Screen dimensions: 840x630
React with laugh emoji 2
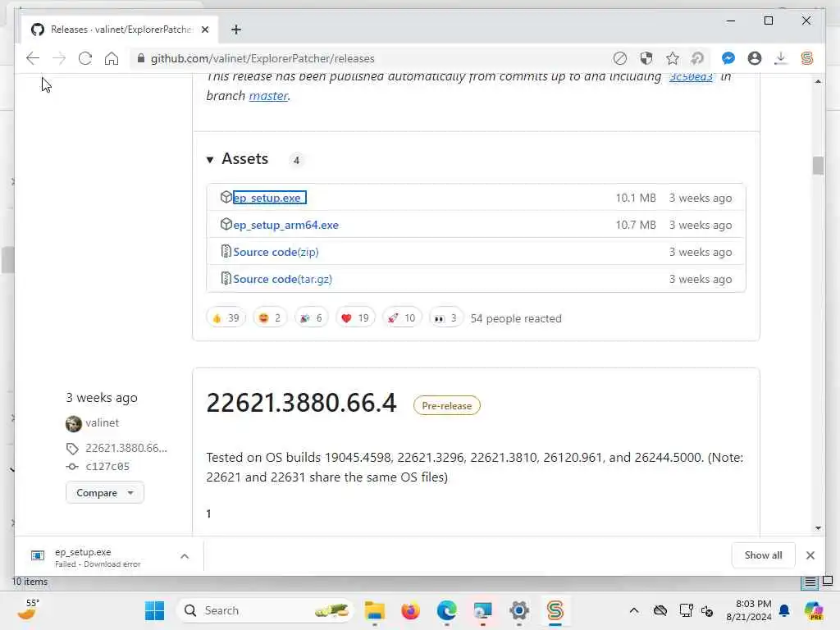tap(269, 318)
